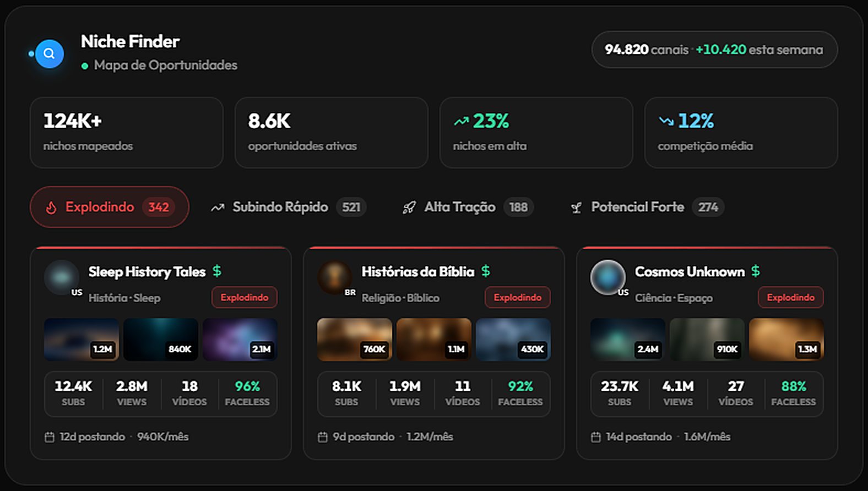Click the blue downward trend icon next to 12%
This screenshot has height=491, width=868.
click(x=666, y=121)
